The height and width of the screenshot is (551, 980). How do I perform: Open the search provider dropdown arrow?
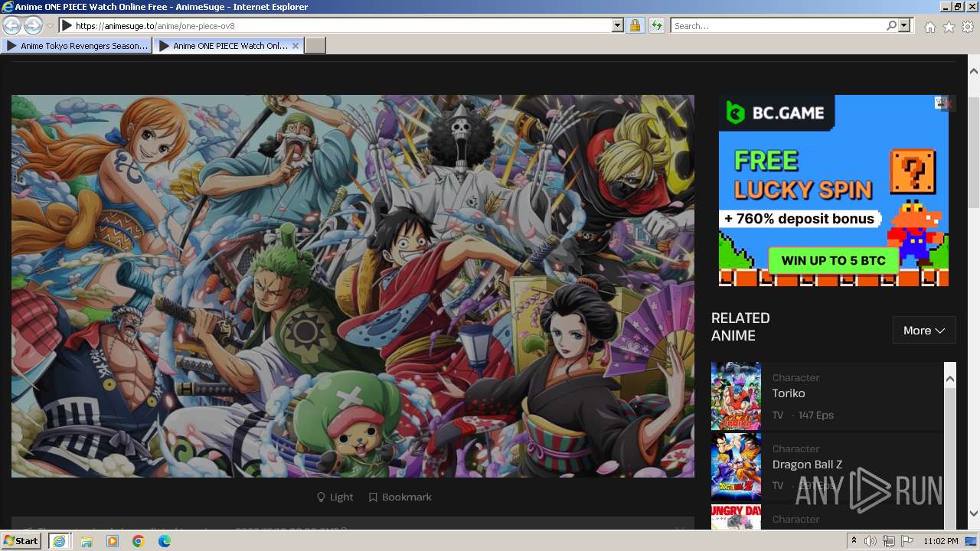[904, 26]
